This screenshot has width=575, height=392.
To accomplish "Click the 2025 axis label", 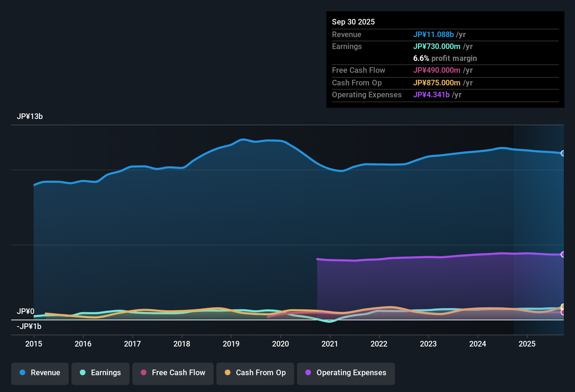I will (x=527, y=344).
